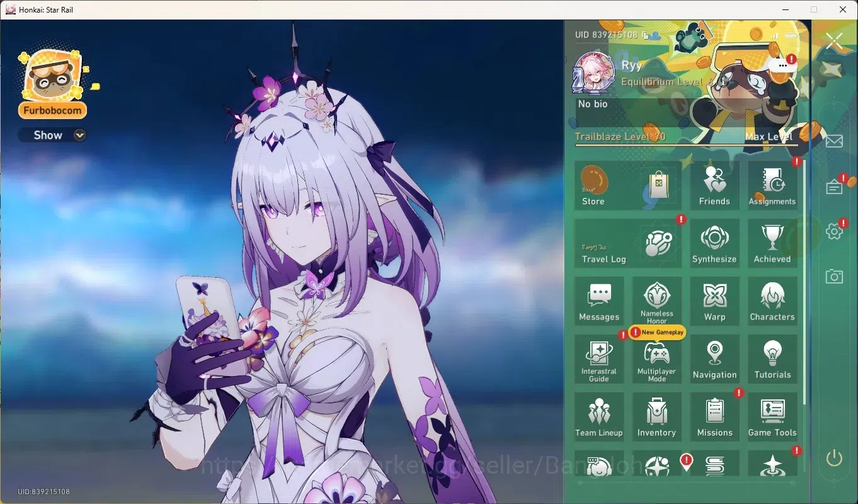Open the headset customer service tile
Image resolution: width=858 pixels, height=504 pixels.
pyautogui.click(x=599, y=464)
